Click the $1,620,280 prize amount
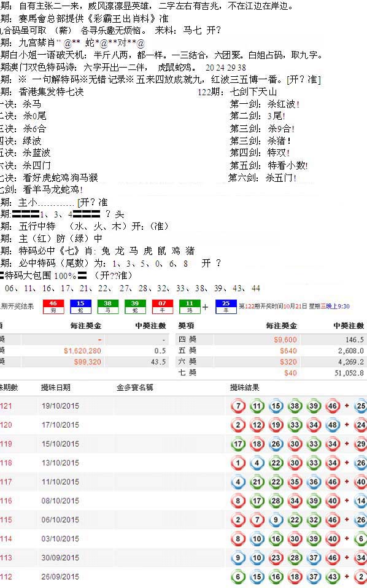This screenshot has width=367, height=588. (82, 351)
